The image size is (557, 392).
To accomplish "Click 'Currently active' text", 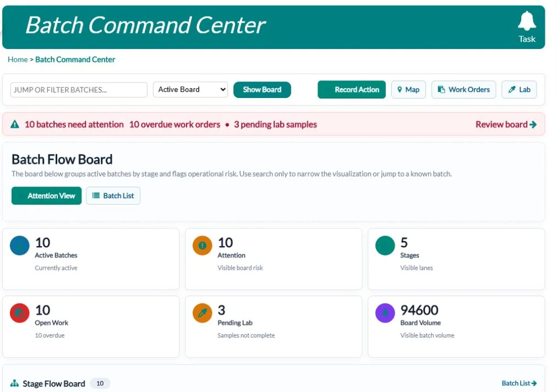I will 56,268.
